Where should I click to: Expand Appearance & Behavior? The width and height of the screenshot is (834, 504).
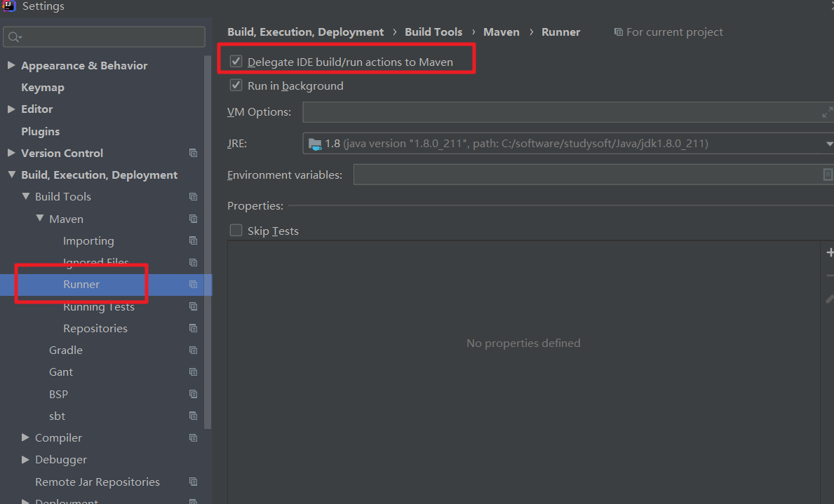(x=11, y=65)
